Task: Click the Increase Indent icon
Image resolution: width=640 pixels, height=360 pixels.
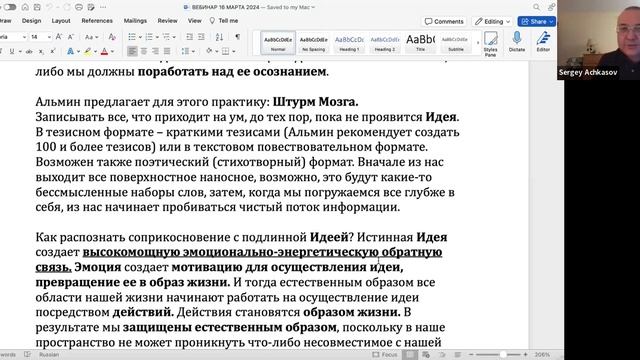Action: [x=201, y=37]
